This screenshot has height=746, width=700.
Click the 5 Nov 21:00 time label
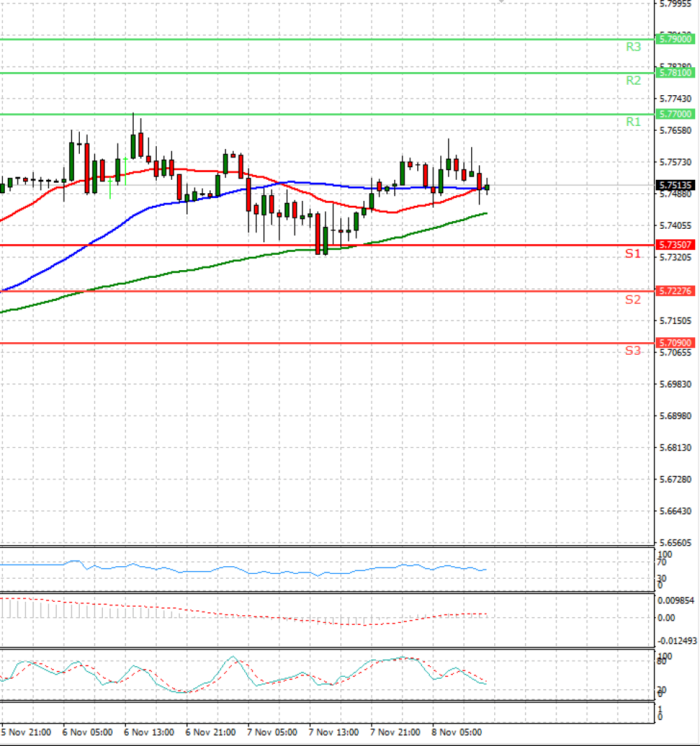point(26,732)
